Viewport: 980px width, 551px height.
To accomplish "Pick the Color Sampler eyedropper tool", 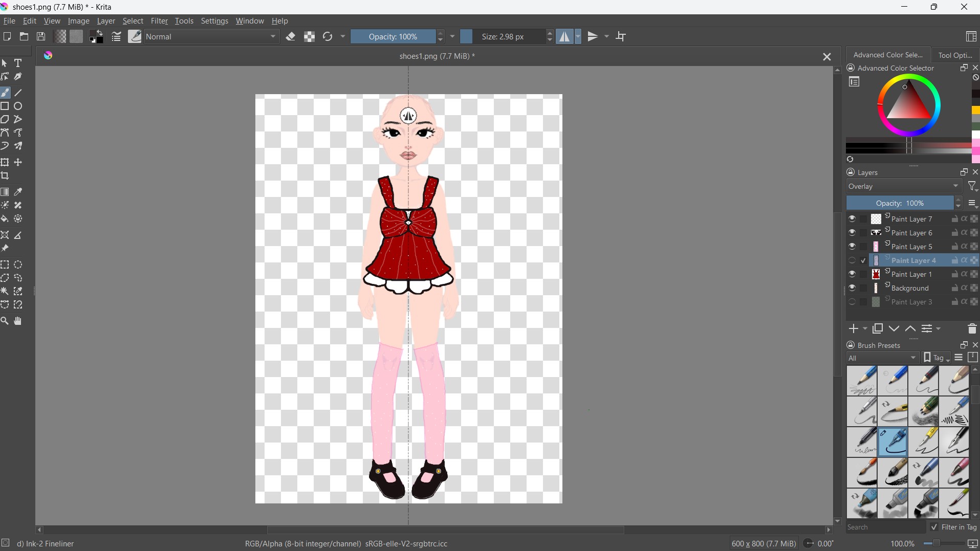I will pyautogui.click(x=18, y=192).
